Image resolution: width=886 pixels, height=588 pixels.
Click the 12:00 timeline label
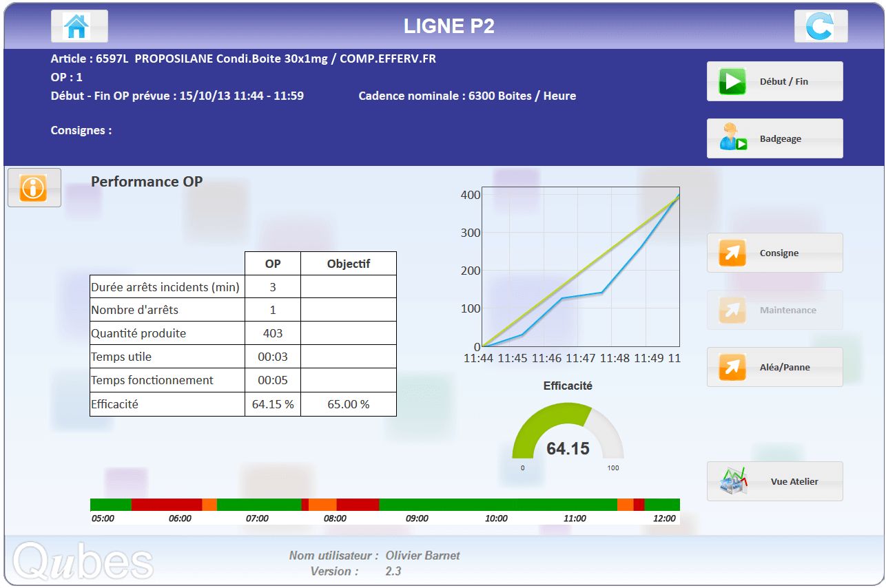tap(664, 518)
